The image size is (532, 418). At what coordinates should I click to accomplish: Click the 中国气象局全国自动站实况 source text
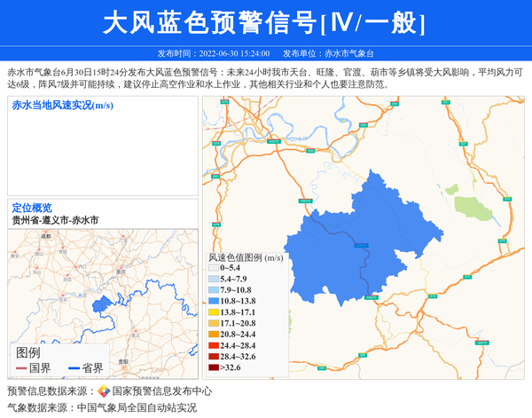click(x=137, y=408)
